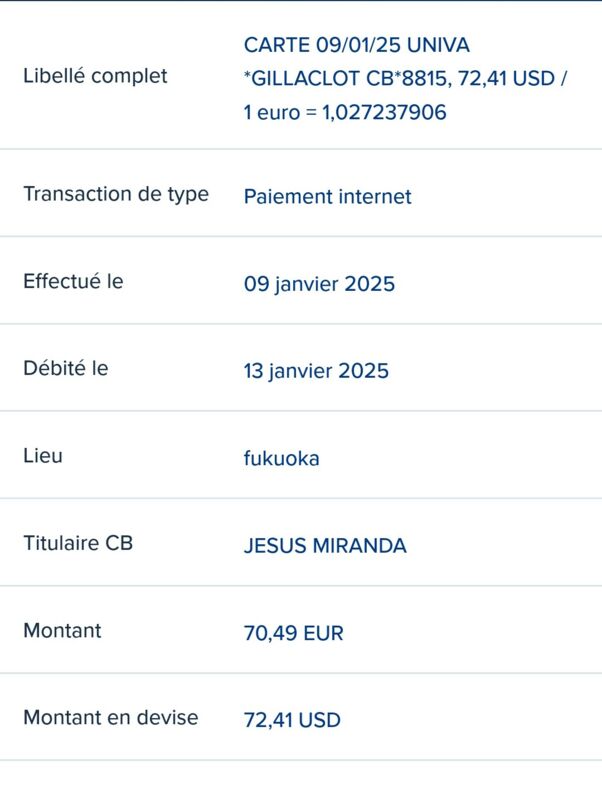Select the Débité le label
Screen dimensions: 602x800
pyautogui.click(x=65, y=368)
